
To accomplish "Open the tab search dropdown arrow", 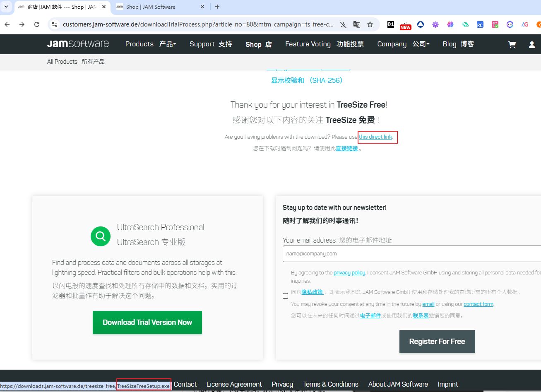I will 6,7.
